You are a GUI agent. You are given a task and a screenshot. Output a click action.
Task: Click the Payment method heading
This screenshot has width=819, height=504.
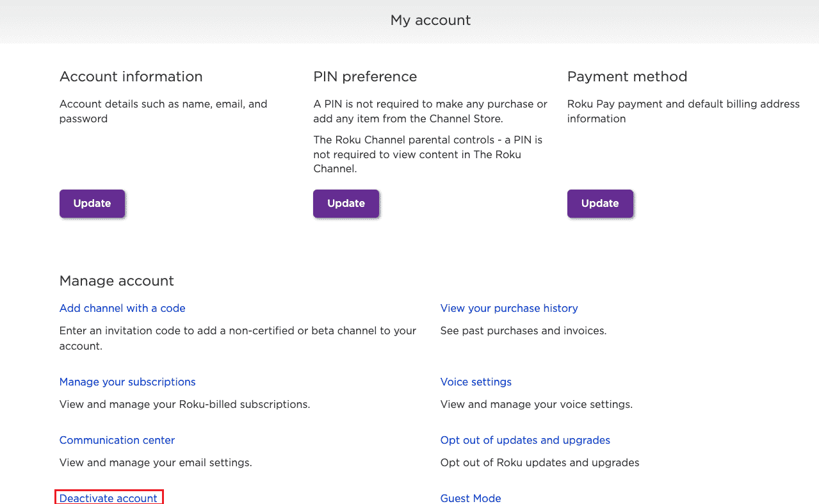coord(627,77)
